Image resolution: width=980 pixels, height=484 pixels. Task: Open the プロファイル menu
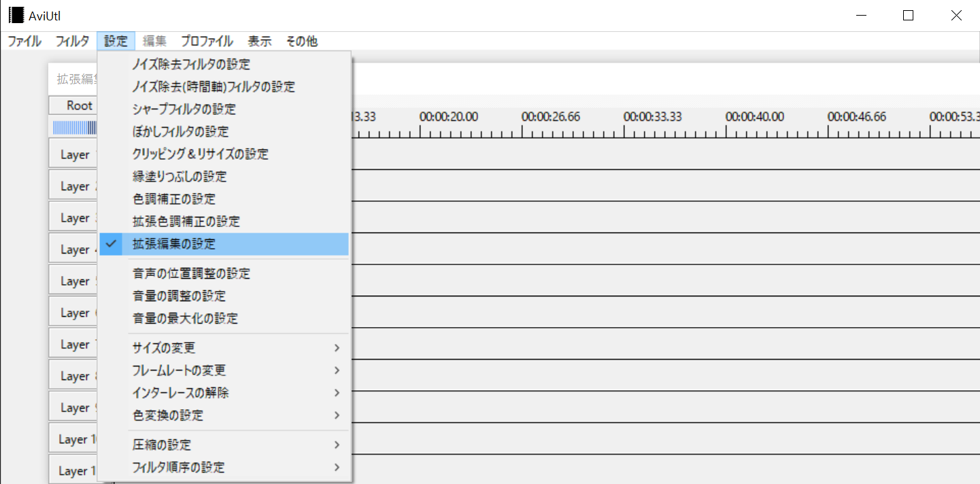pyautogui.click(x=207, y=41)
